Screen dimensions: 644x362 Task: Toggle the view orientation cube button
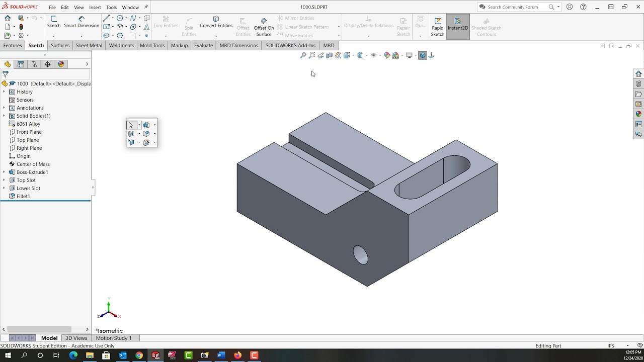pyautogui.click(x=423, y=55)
